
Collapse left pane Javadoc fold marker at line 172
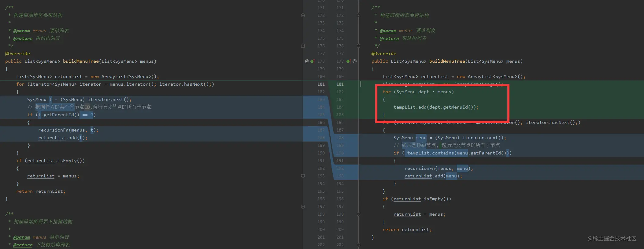click(303, 15)
